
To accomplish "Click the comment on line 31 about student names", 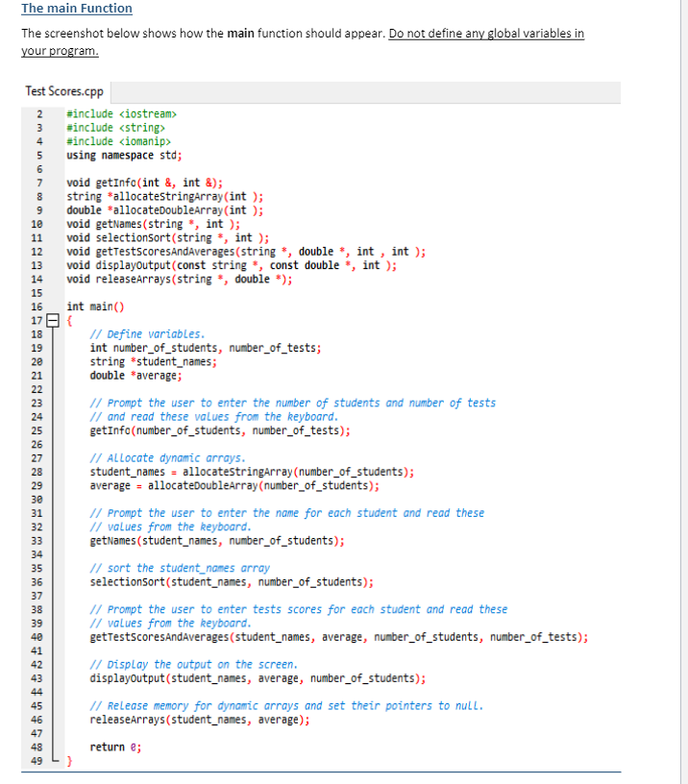I will coord(287,513).
